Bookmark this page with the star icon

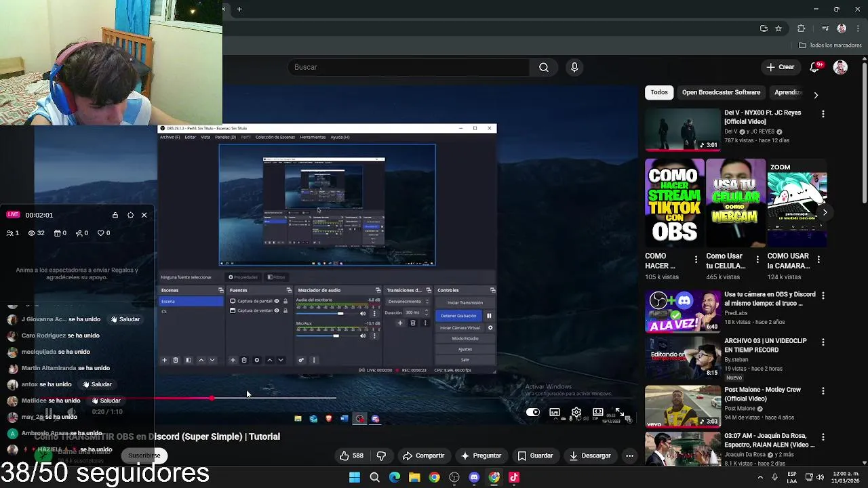tap(778, 28)
